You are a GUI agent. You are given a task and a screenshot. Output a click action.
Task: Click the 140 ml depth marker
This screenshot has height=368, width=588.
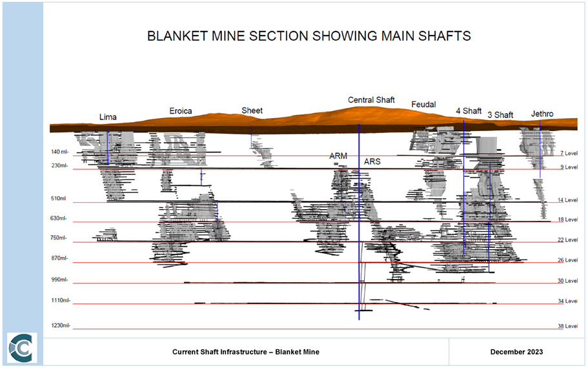click(x=60, y=152)
